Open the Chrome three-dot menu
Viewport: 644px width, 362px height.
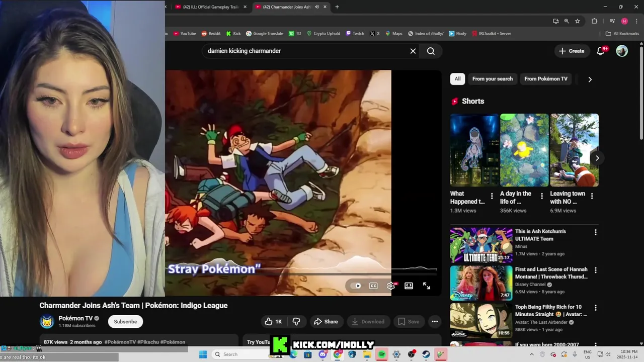[636, 21]
